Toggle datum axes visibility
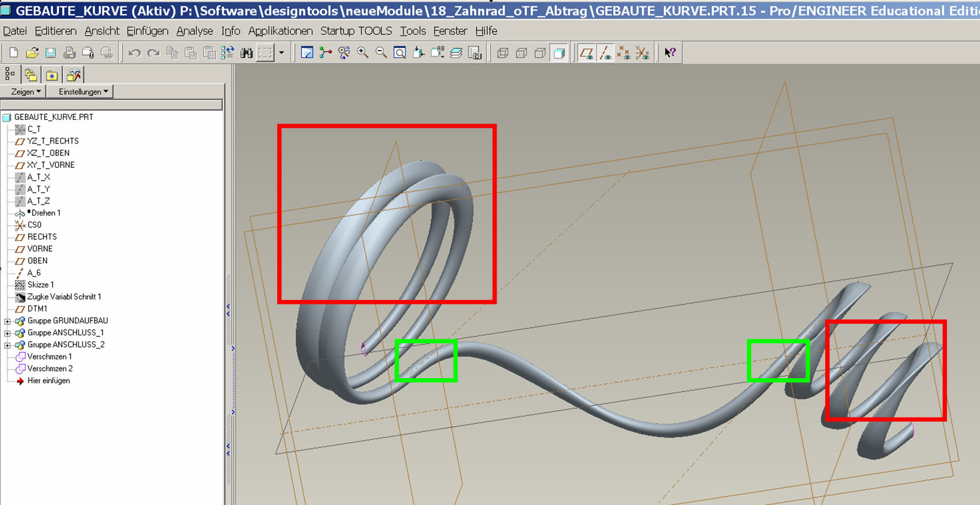 [x=605, y=53]
